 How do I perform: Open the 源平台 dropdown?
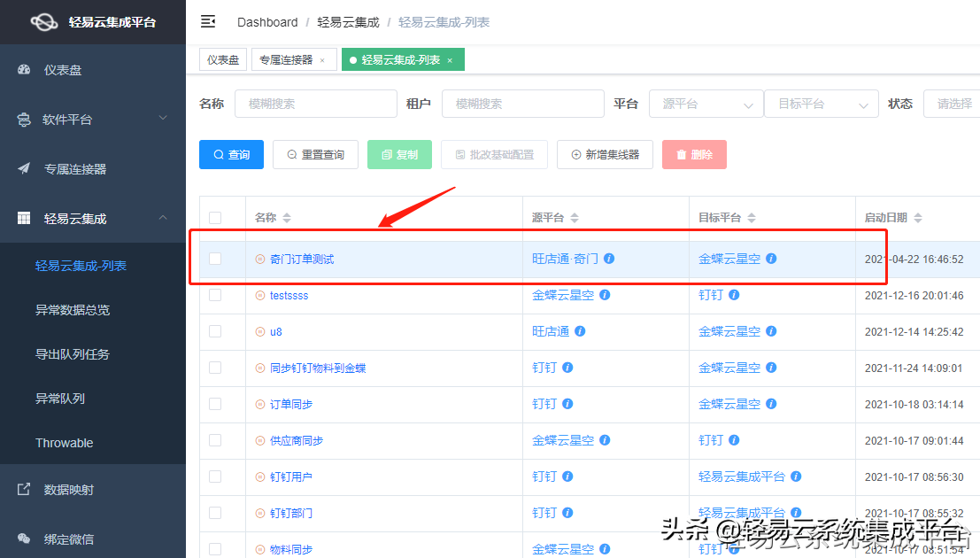[x=706, y=103]
